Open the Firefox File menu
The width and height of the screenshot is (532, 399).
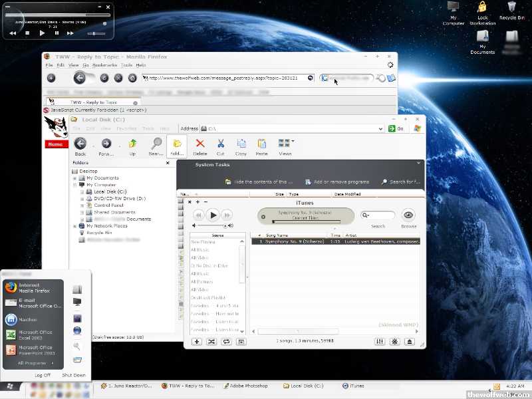(49, 65)
